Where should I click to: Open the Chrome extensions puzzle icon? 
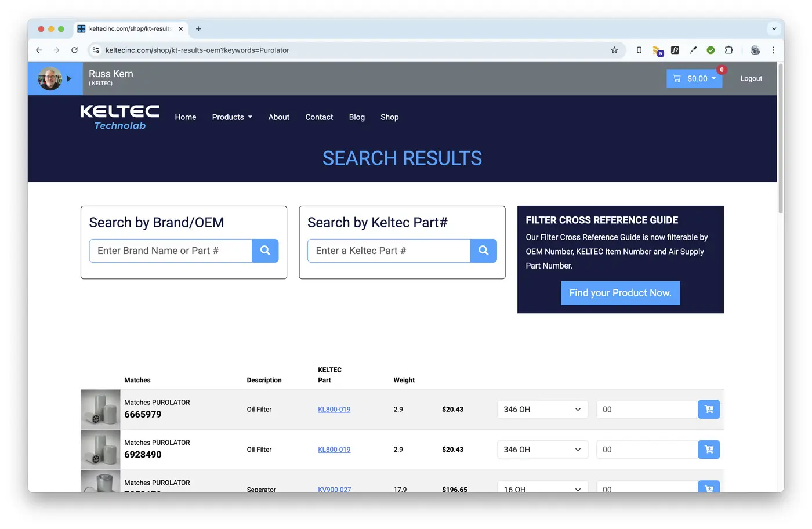[x=729, y=50]
